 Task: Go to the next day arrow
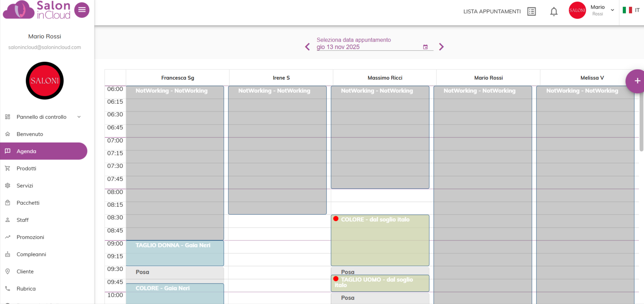click(441, 47)
